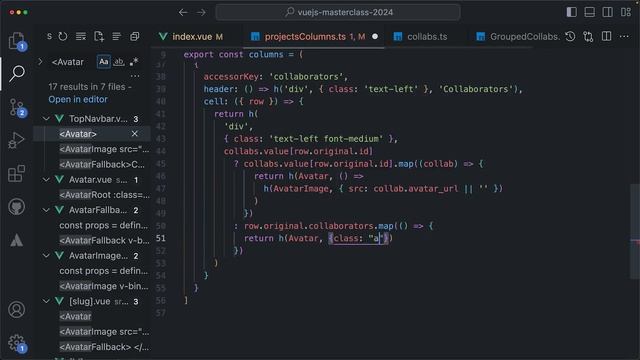
Task: Toggle Match Whole Word in search
Action: pos(119,62)
